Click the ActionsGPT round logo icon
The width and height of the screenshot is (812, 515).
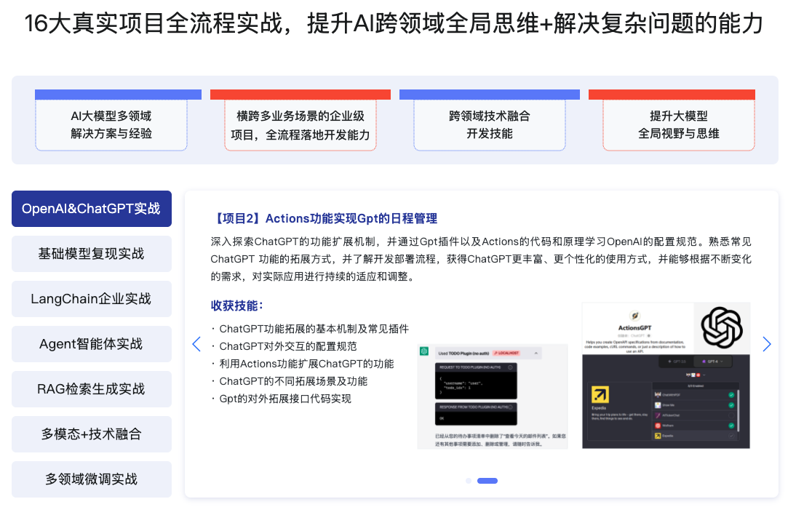tap(634, 316)
